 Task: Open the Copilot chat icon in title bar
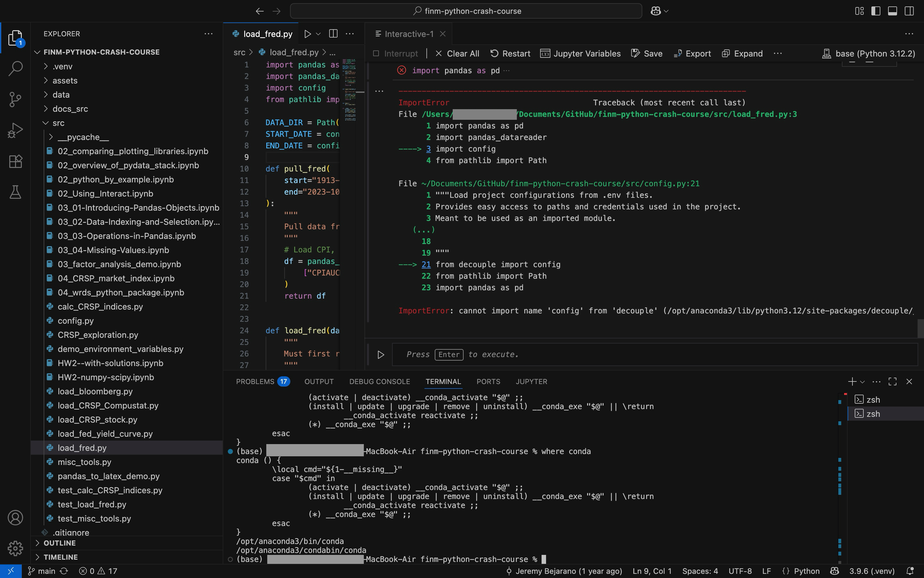coord(655,11)
